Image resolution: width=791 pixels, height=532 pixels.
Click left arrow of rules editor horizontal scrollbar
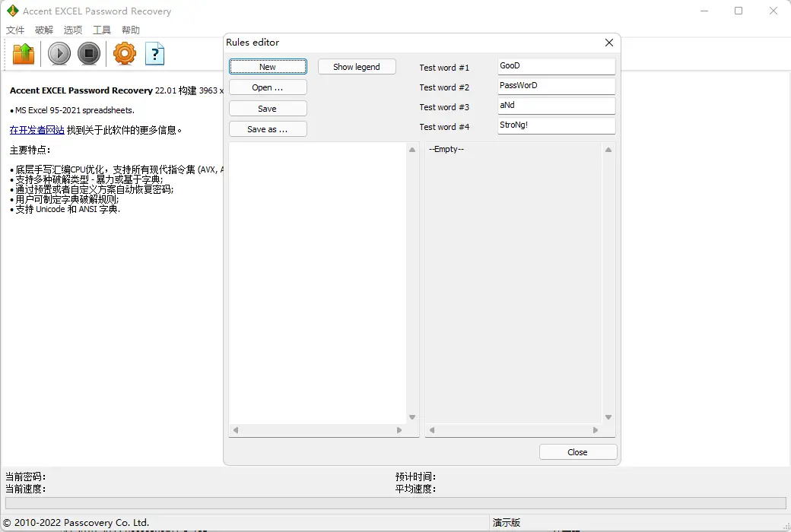[x=236, y=430]
